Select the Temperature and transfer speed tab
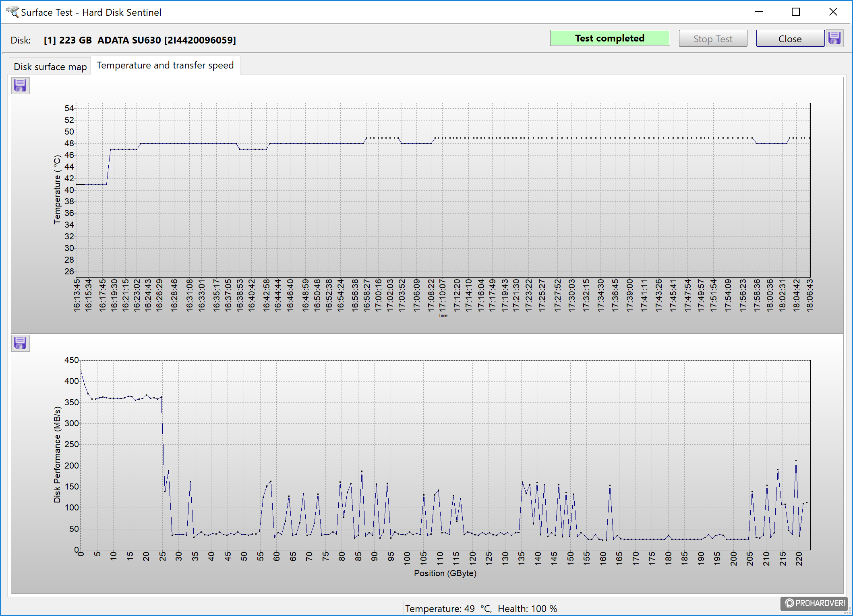 (x=165, y=65)
